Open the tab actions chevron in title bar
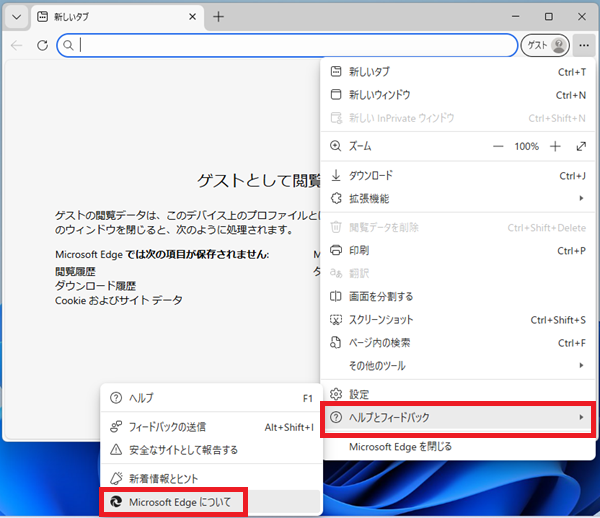Screen dimensions: 600x518 click(16, 17)
